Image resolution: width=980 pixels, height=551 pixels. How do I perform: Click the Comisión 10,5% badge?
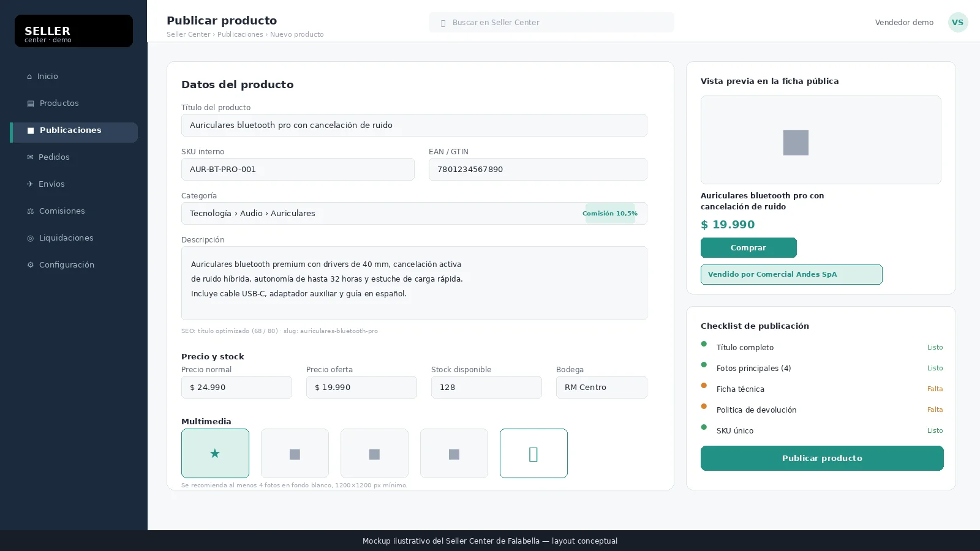click(x=610, y=213)
